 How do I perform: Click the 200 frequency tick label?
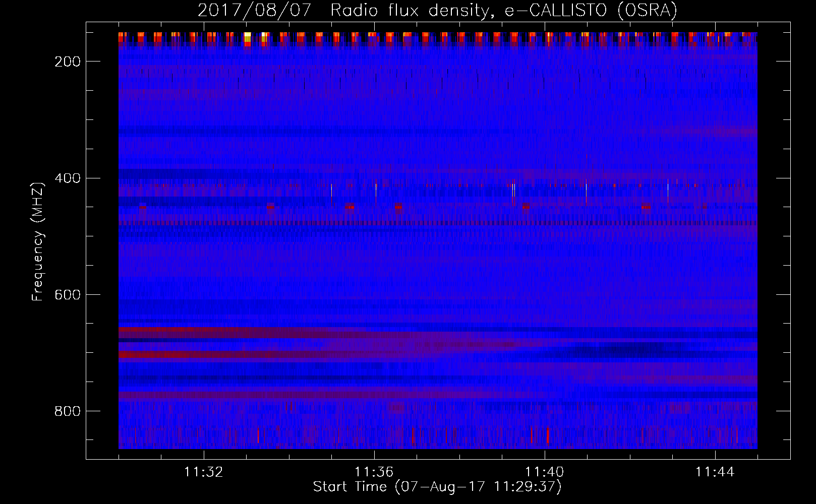click(x=68, y=61)
